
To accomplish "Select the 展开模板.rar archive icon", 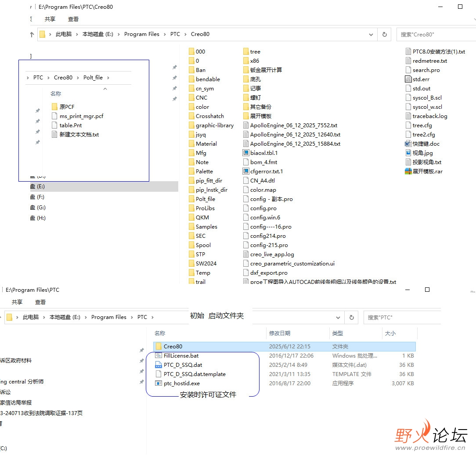I will coord(408,172).
